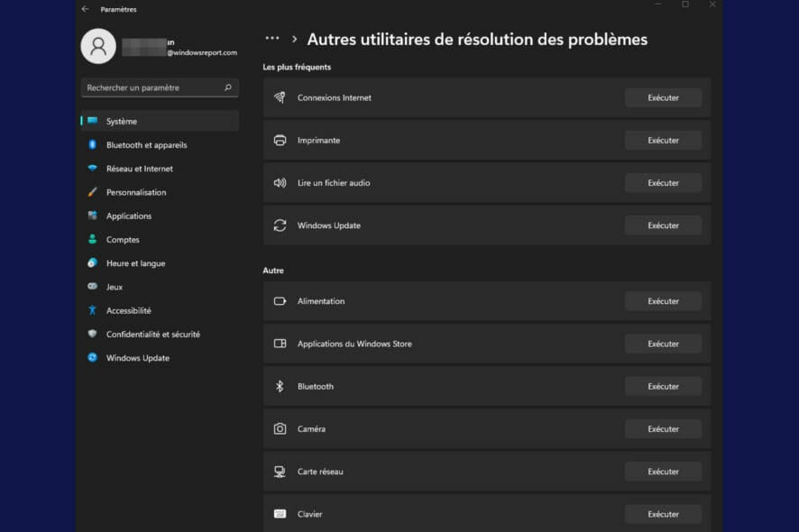Run Applications du Windows Store troubleshooter

pyautogui.click(x=663, y=344)
